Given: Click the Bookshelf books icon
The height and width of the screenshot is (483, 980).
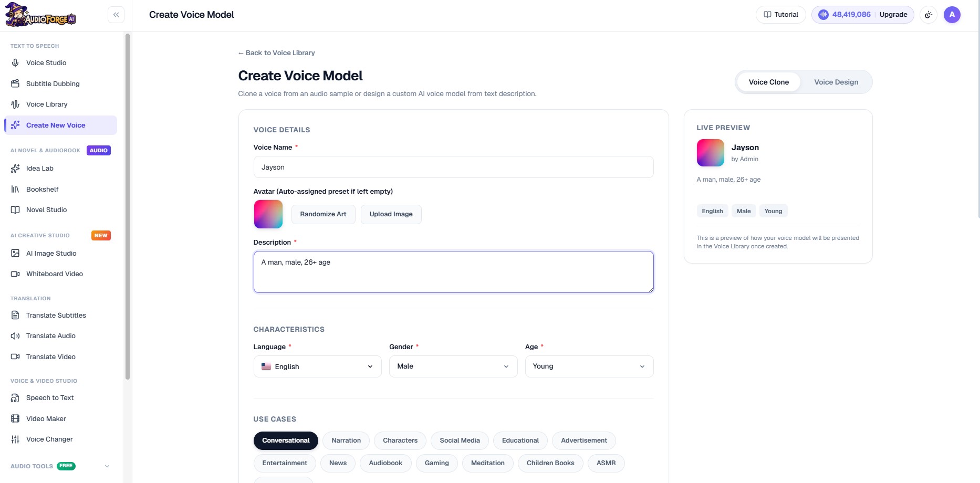Looking at the screenshot, I should [x=15, y=189].
